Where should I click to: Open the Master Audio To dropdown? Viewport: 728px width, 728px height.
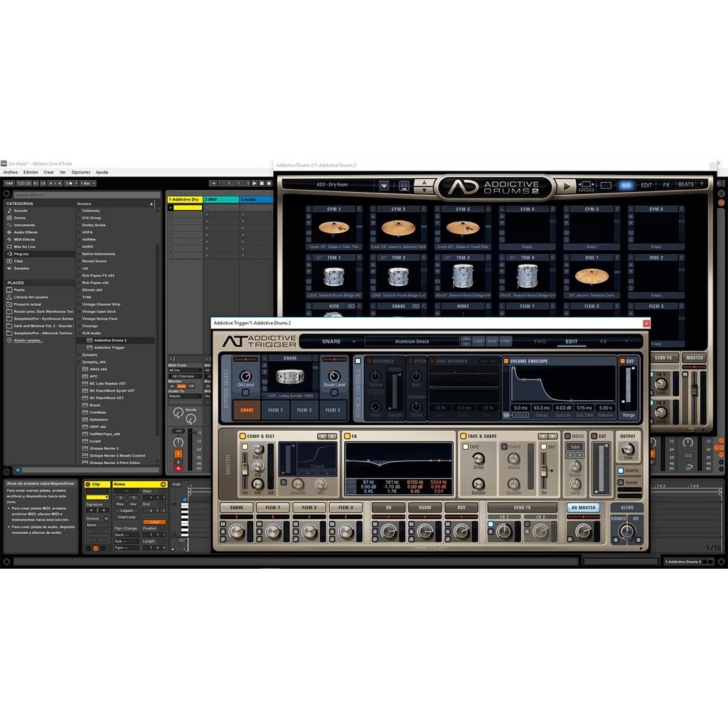tap(185, 396)
